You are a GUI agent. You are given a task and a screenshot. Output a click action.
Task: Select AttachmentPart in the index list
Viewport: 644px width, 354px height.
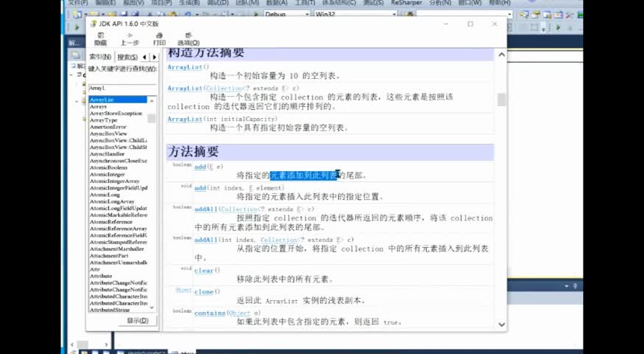(x=109, y=256)
